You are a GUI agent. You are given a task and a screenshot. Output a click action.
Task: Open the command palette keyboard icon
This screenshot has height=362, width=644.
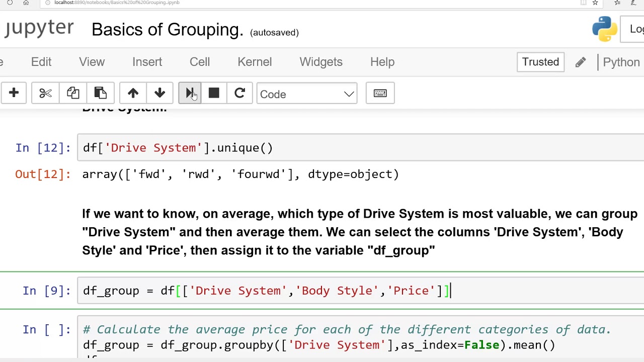point(380,93)
